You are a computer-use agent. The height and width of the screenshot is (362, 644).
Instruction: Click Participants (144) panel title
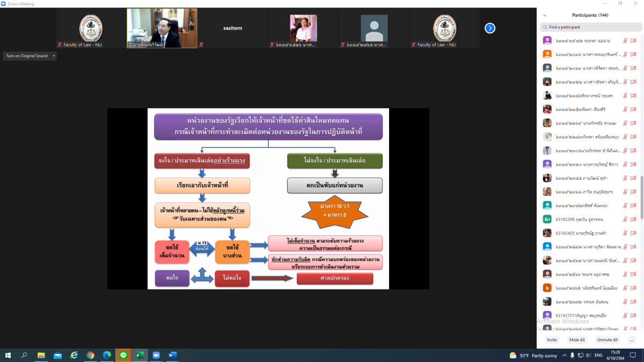coord(590,15)
